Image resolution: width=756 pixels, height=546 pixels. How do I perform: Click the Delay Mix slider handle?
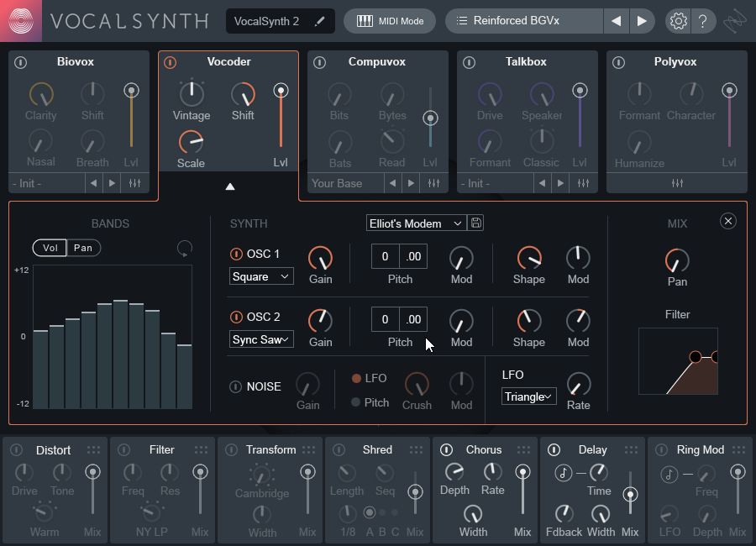point(630,495)
